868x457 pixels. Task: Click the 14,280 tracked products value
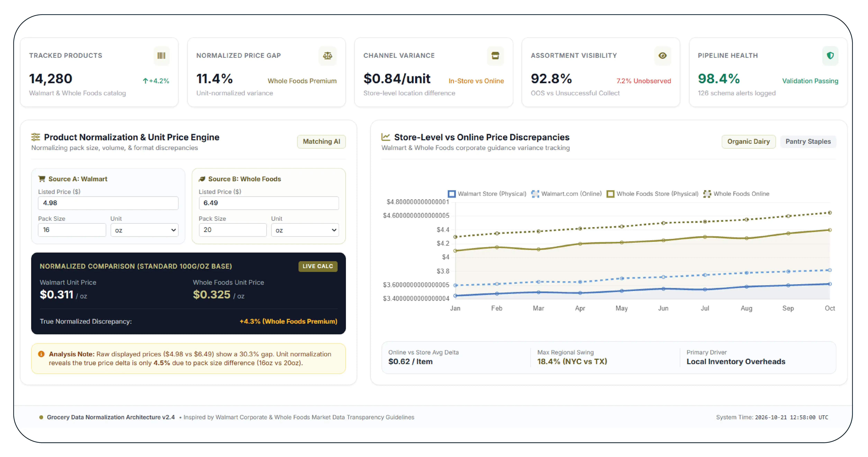[x=51, y=79]
